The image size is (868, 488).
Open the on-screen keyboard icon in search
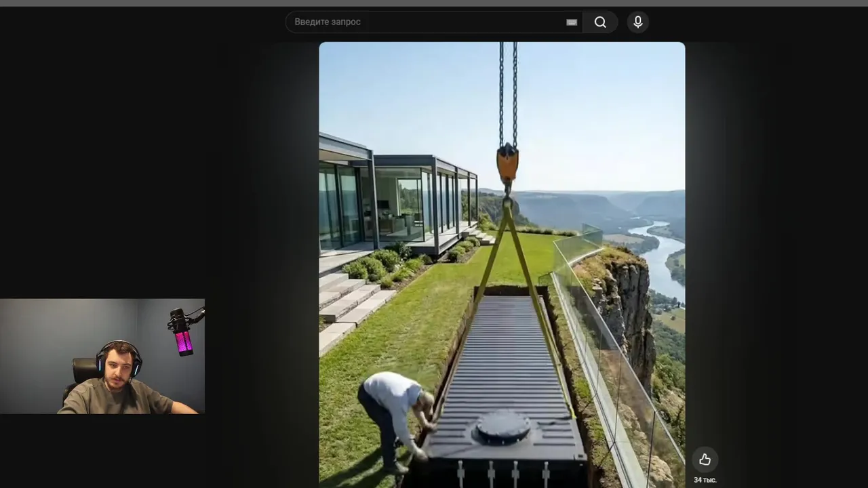572,22
